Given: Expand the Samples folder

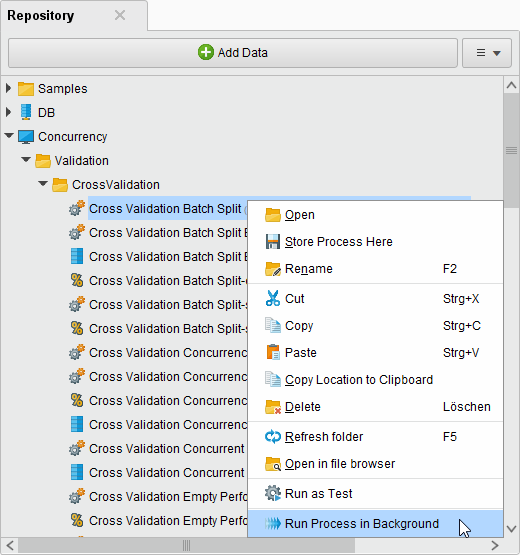Looking at the screenshot, I should coord(8,88).
